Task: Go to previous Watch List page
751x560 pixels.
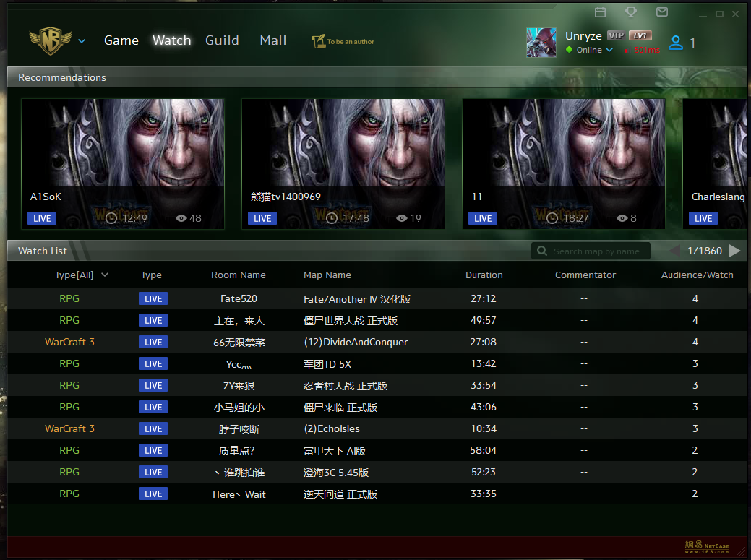Action: (674, 250)
